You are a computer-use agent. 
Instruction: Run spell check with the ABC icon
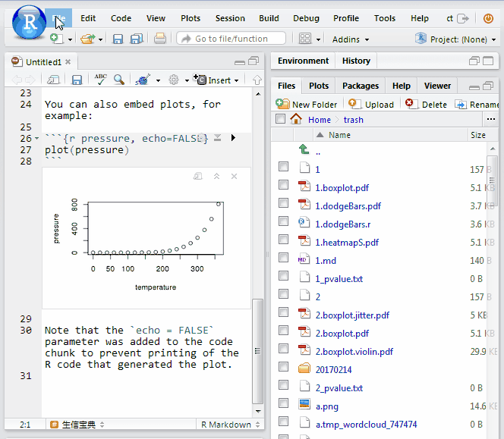(x=101, y=80)
